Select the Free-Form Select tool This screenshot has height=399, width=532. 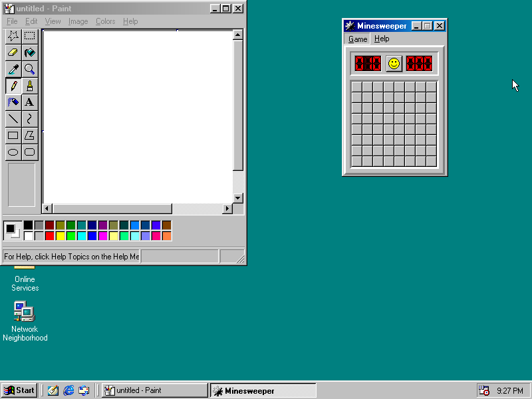pyautogui.click(x=13, y=36)
